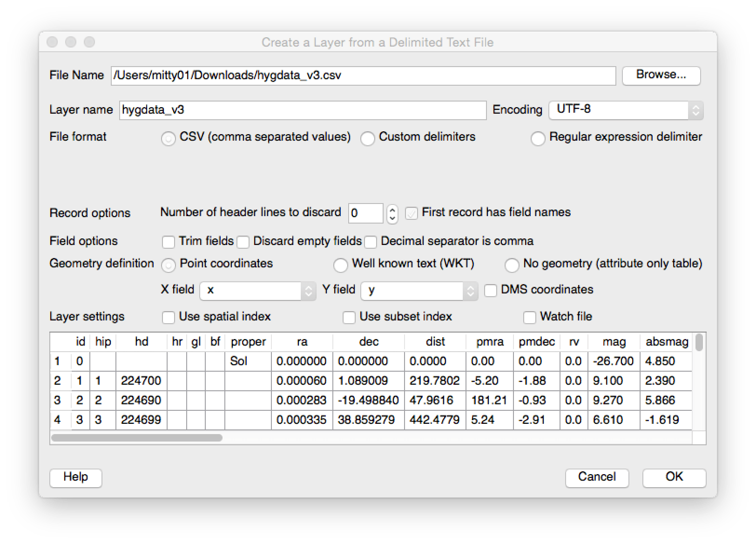The height and width of the screenshot is (544, 756).
Task: Click the 'dist' column header
Action: click(x=435, y=342)
